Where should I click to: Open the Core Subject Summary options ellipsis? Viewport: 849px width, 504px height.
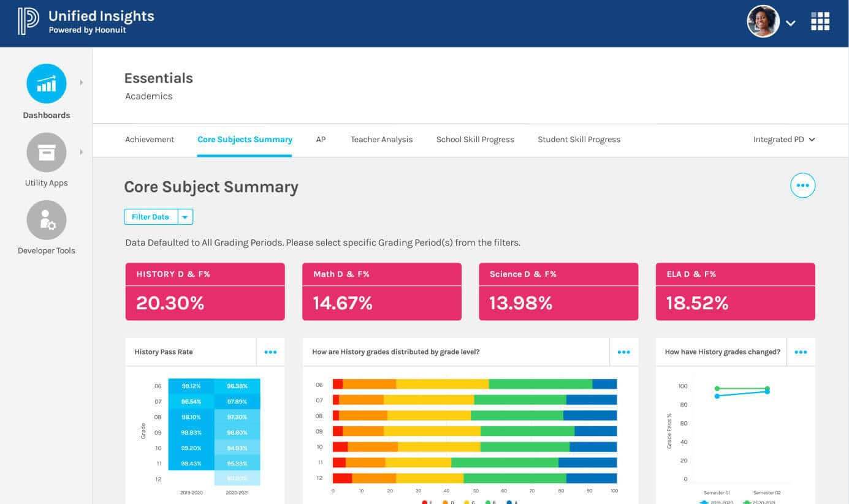[803, 186]
